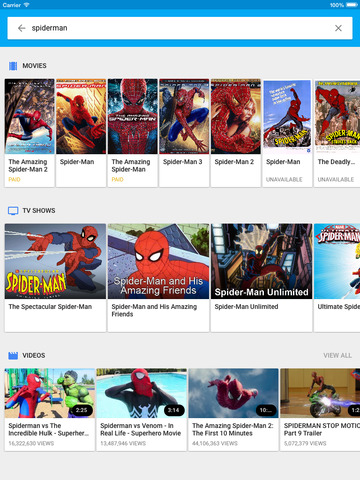
Task: Open Spider-Man 2 movie poster
Action: coord(236,116)
